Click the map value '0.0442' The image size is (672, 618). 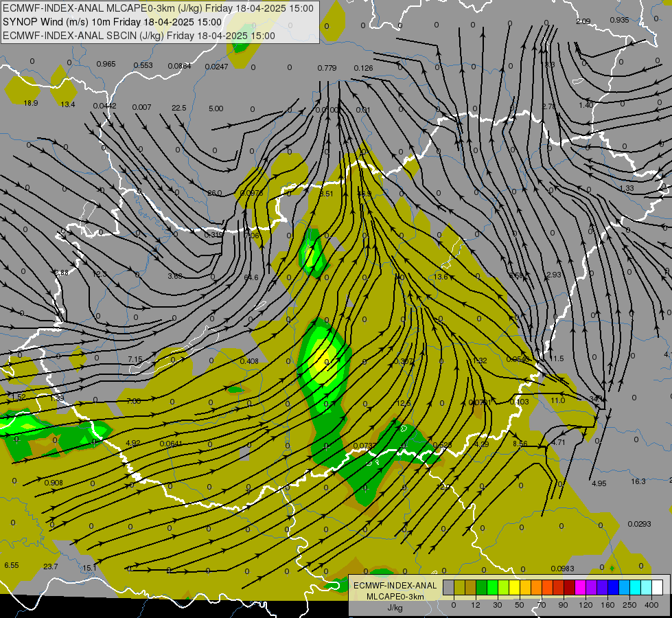(x=104, y=106)
